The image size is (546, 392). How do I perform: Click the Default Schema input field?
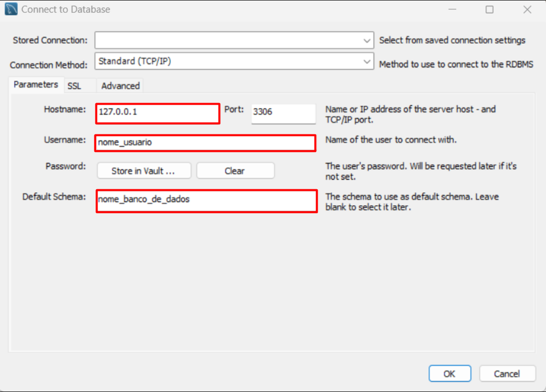click(206, 201)
